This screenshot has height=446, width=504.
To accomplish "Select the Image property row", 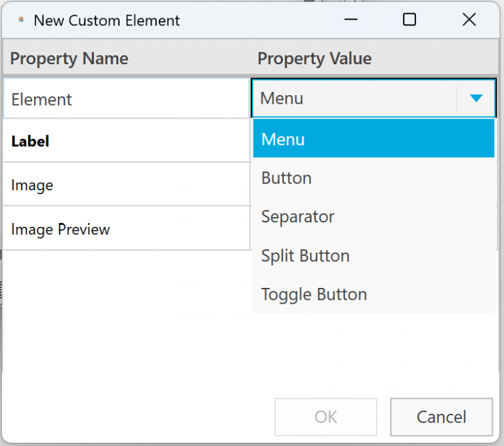I will pos(126,185).
